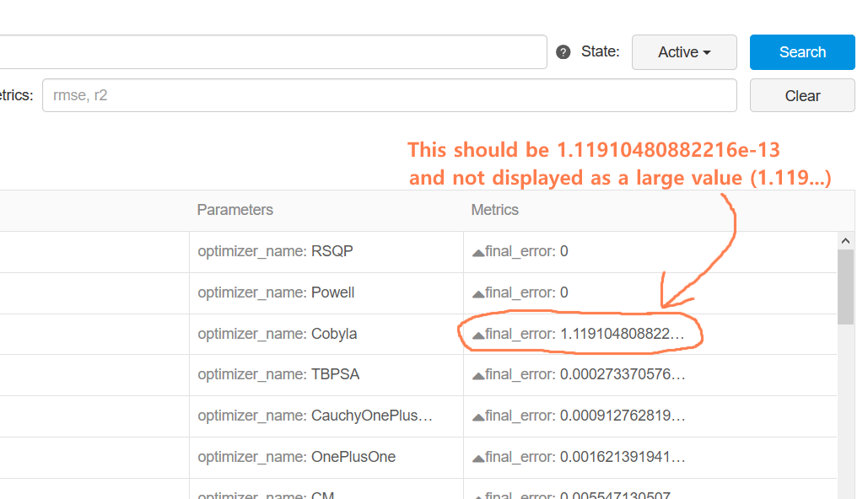Click the sort triangle next to Cobyla's metric

coord(477,333)
